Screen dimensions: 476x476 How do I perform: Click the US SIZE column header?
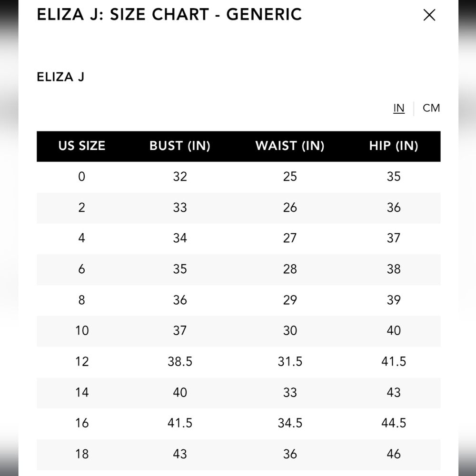(x=82, y=146)
